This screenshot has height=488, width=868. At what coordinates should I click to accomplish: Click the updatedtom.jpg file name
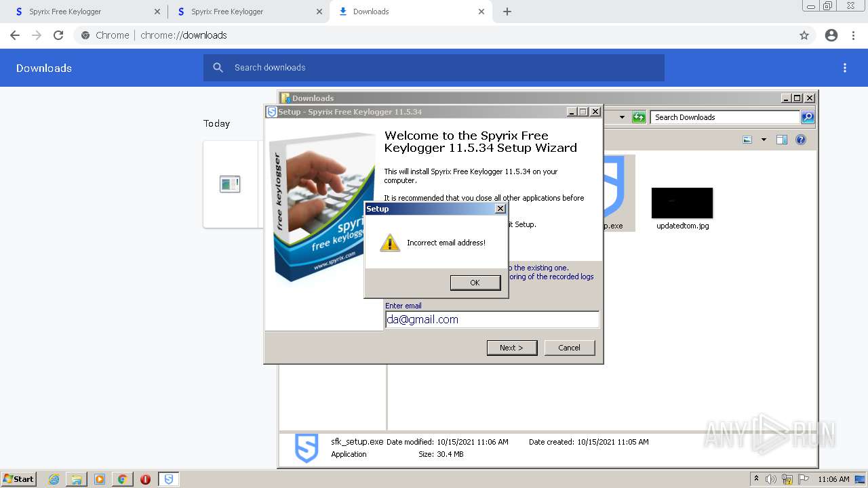coord(683,226)
